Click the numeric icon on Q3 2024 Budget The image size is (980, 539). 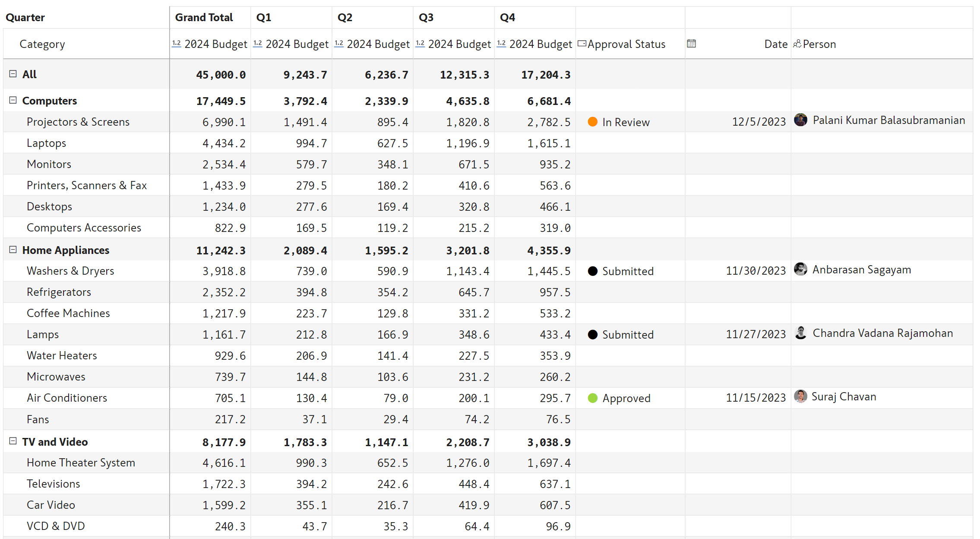420,43
